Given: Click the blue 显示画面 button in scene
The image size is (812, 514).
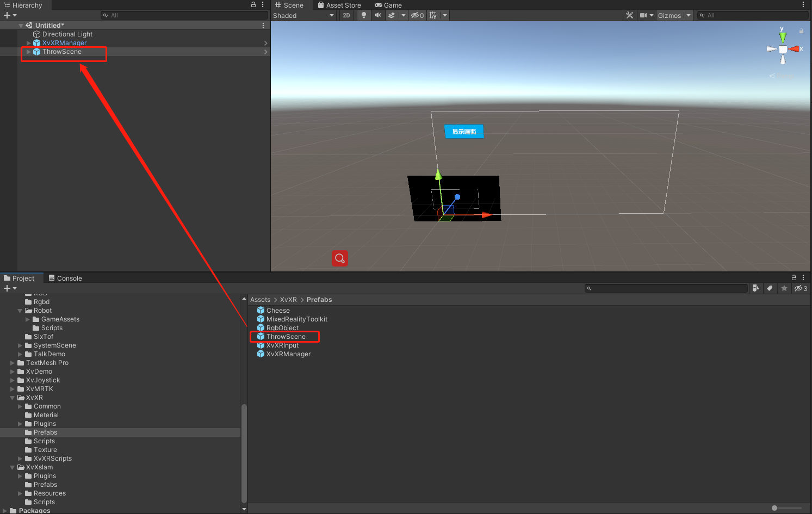Looking at the screenshot, I should [464, 132].
